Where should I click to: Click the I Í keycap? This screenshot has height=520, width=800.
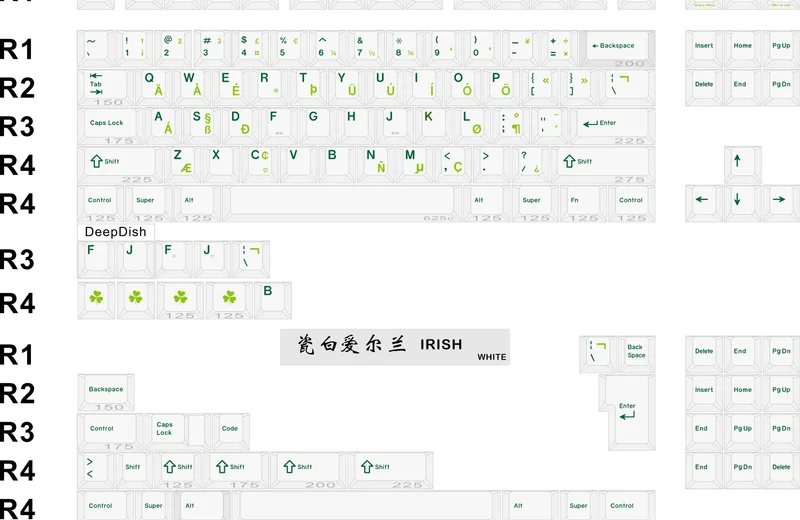pos(424,87)
